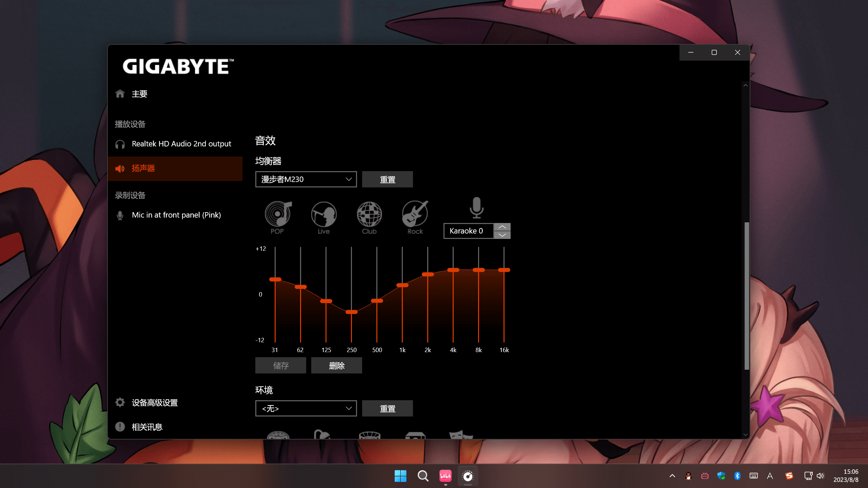Click the QQ penguin tray icon
This screenshot has height=488, width=868.
[x=689, y=476]
